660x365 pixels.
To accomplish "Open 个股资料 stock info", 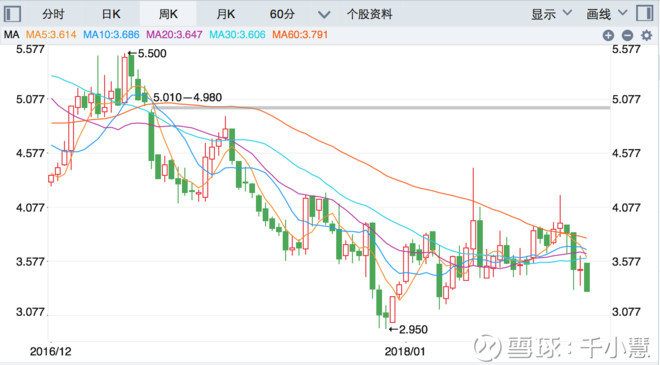I will (370, 14).
